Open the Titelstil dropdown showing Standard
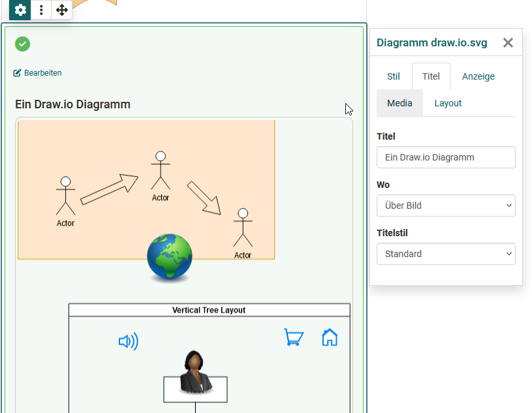This screenshot has width=532, height=413. [446, 254]
